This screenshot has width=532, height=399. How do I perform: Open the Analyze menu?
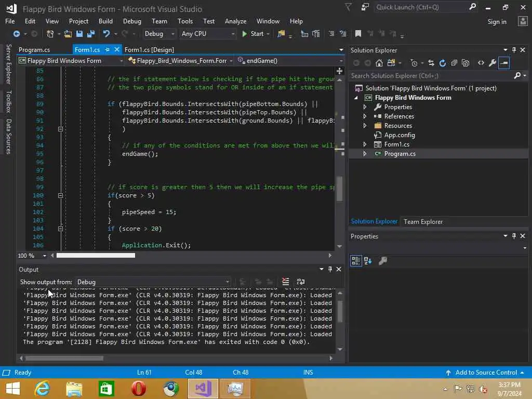coord(235,21)
